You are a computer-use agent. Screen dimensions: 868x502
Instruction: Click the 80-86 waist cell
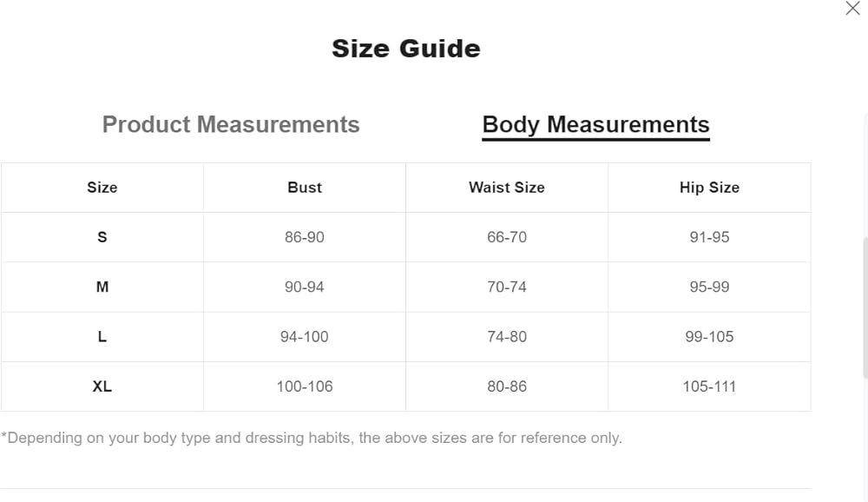(507, 386)
